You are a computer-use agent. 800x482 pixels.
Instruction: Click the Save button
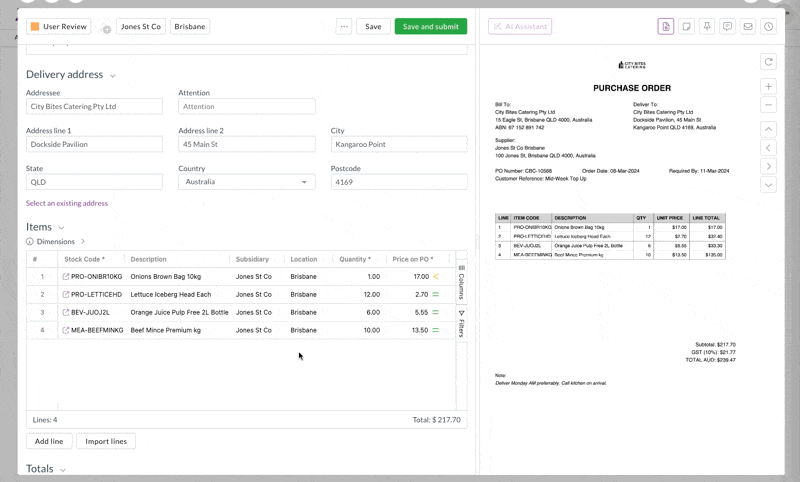373,27
